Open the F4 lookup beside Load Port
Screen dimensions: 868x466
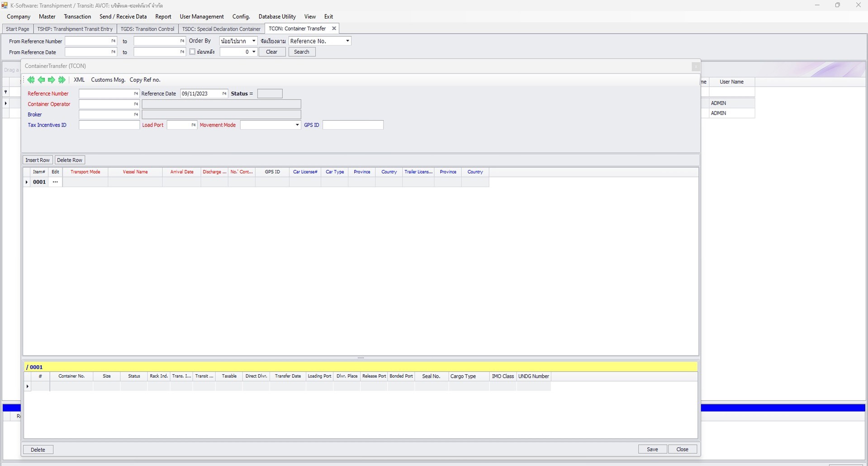(x=193, y=125)
